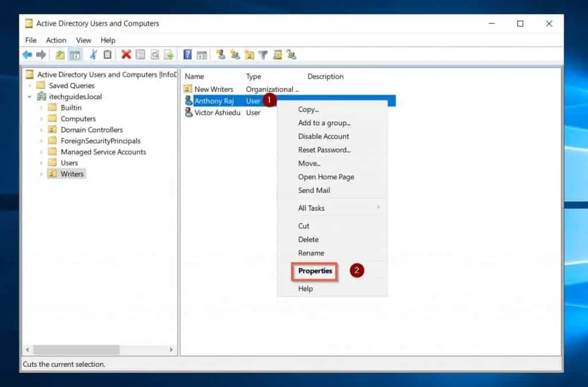Sort by the Name column header
This screenshot has width=588, height=387.
[194, 76]
